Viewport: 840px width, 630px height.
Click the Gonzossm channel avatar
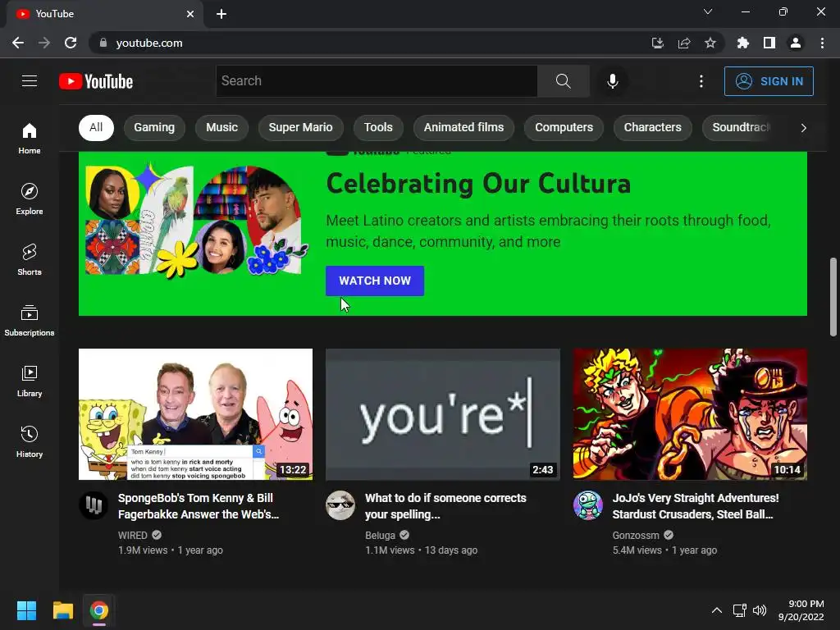click(587, 505)
